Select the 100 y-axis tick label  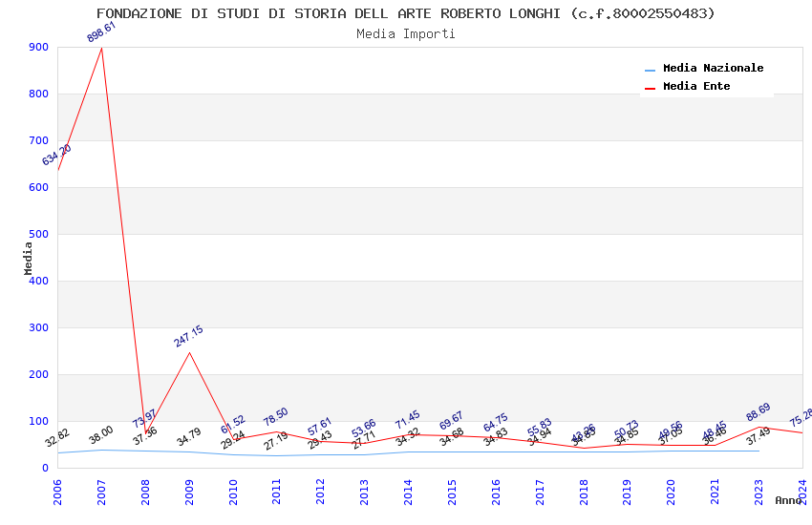(x=38, y=421)
